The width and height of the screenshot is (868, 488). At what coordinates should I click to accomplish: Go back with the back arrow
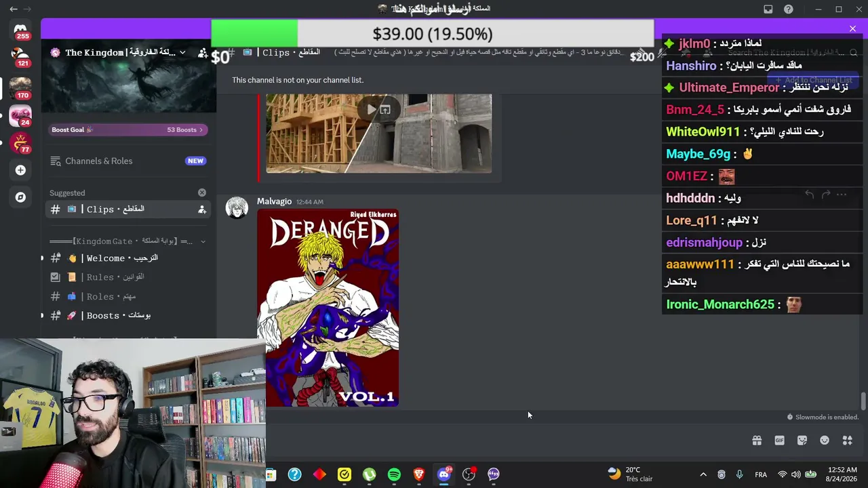coord(14,9)
